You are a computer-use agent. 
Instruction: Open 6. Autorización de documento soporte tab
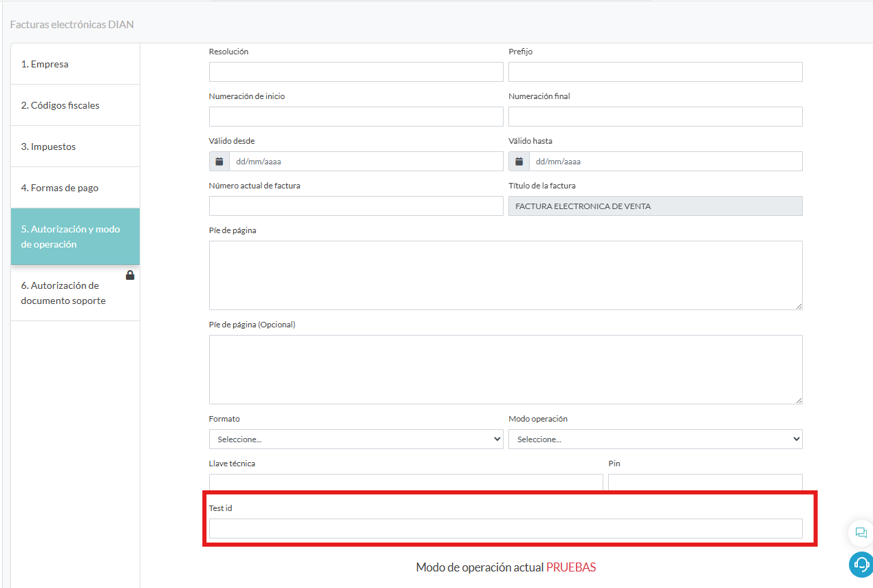[x=76, y=293]
